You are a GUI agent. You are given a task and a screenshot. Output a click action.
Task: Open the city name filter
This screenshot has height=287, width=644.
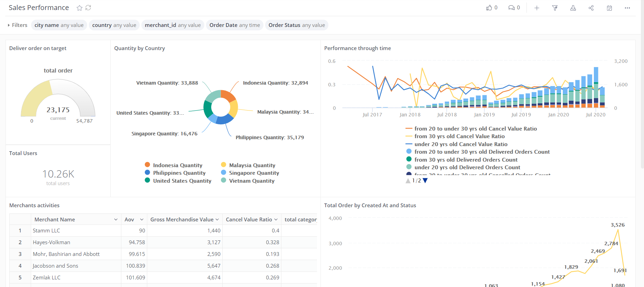59,25
